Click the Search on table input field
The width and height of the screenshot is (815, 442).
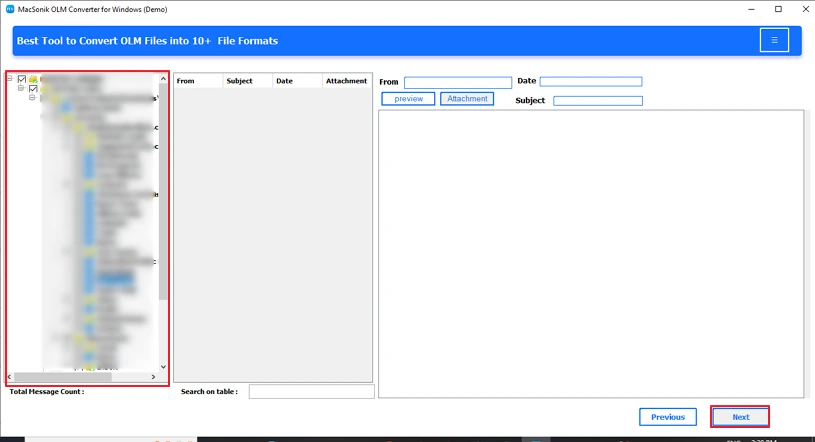(x=311, y=392)
